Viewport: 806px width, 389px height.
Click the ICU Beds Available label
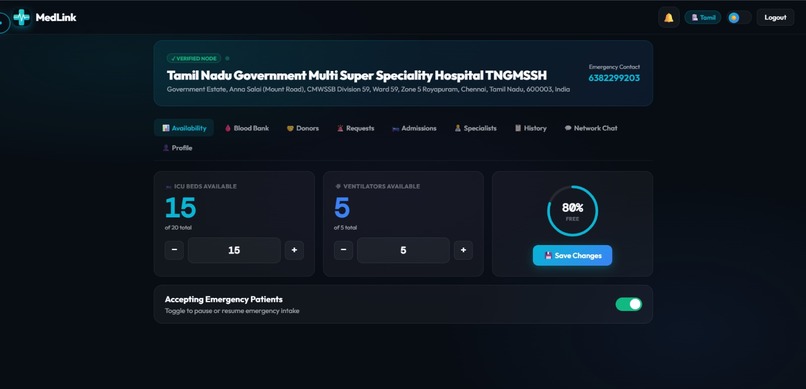201,187
